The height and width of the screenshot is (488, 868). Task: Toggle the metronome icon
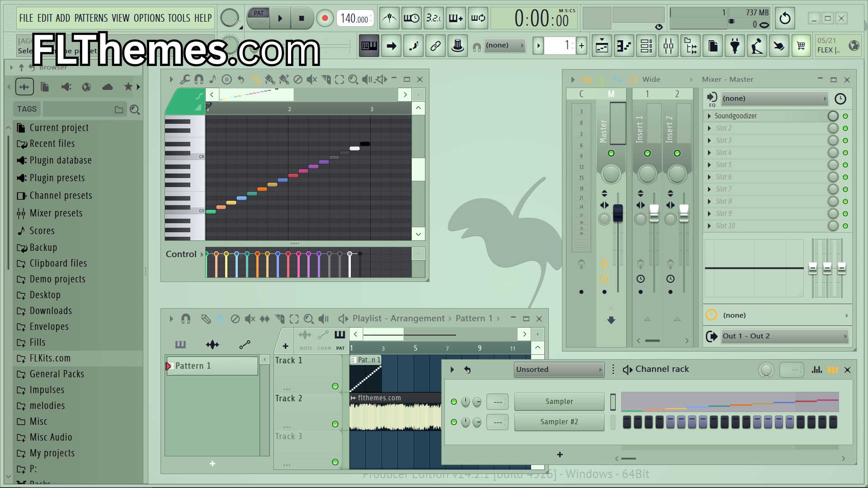click(389, 18)
